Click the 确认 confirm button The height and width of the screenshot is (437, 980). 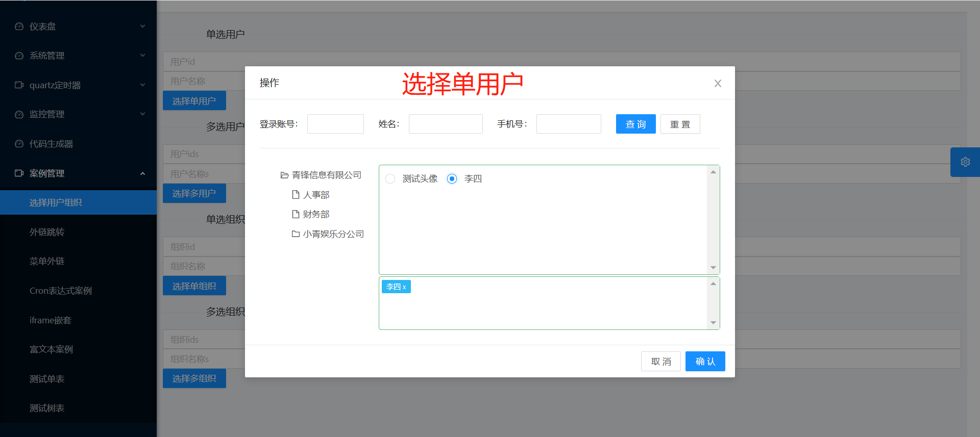(705, 362)
